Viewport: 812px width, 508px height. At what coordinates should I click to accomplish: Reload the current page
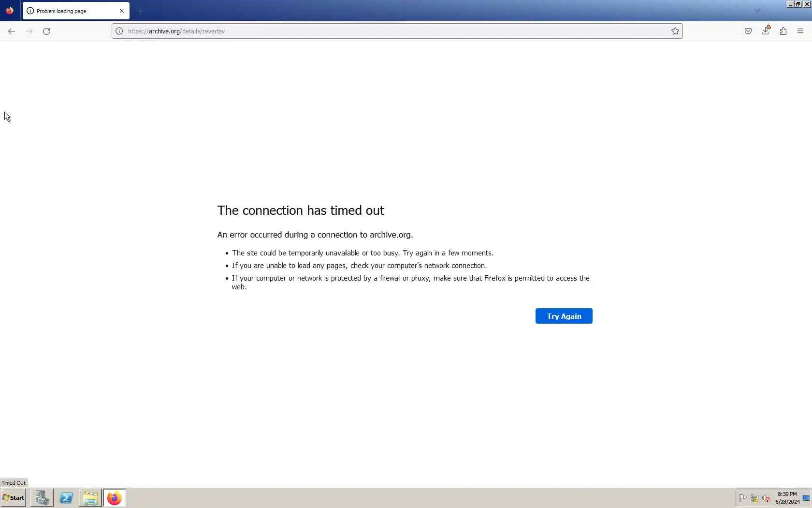point(46,31)
